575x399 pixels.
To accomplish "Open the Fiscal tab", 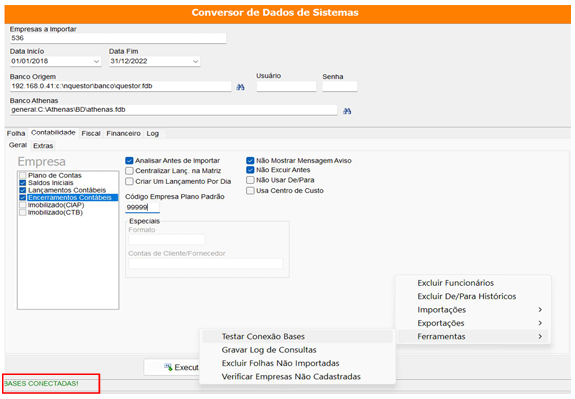I will tap(91, 133).
